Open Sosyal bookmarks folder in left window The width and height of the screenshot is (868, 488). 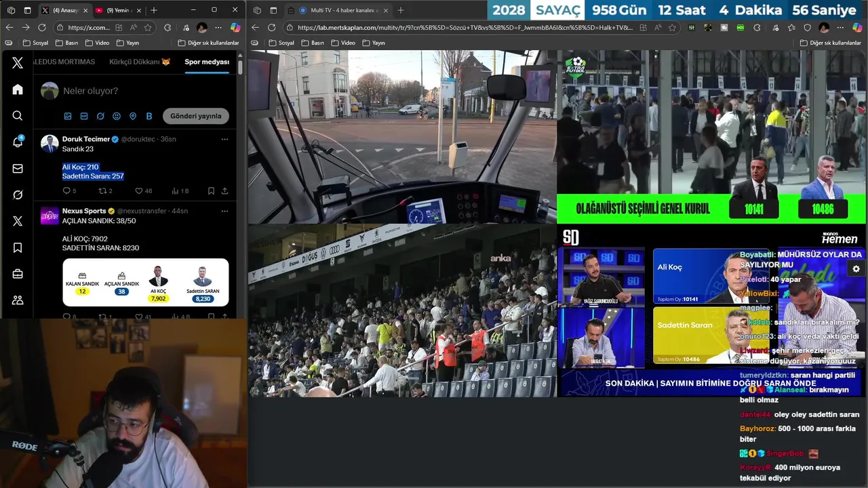pos(36,43)
